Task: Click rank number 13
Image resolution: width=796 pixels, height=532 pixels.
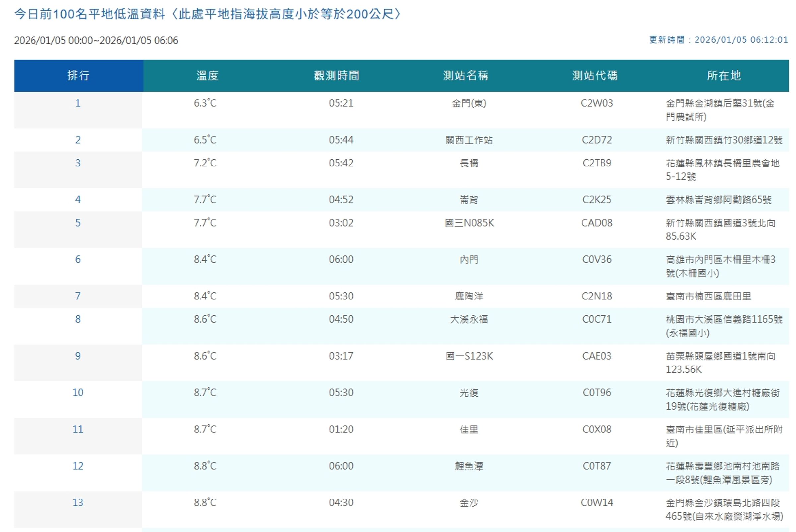Action: pos(78,503)
